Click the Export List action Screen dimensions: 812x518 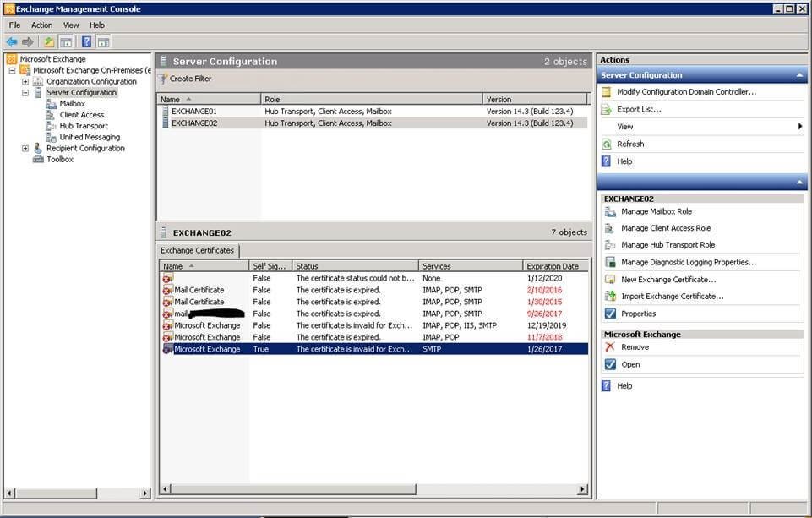(x=639, y=109)
